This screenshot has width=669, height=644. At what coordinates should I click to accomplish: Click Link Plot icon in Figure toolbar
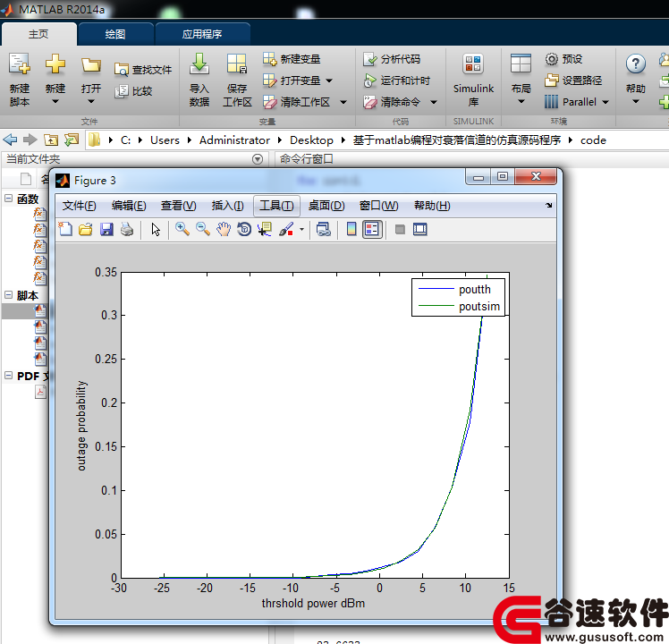pyautogui.click(x=324, y=229)
